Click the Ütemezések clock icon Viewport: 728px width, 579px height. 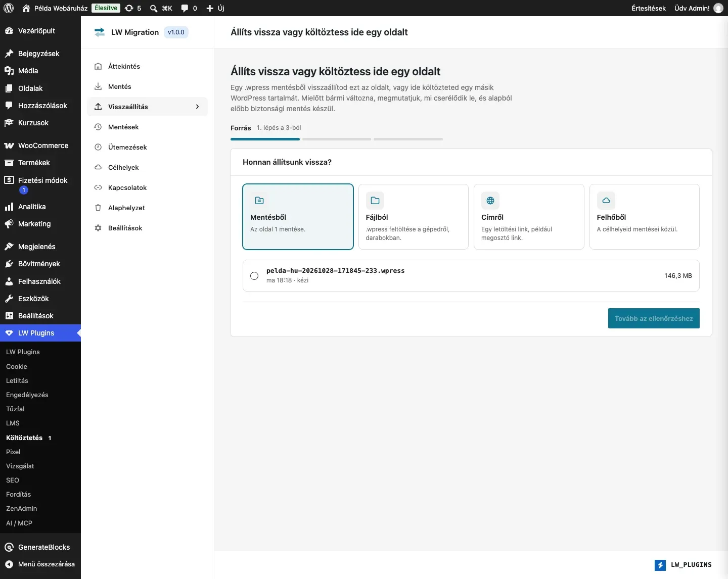98,147
